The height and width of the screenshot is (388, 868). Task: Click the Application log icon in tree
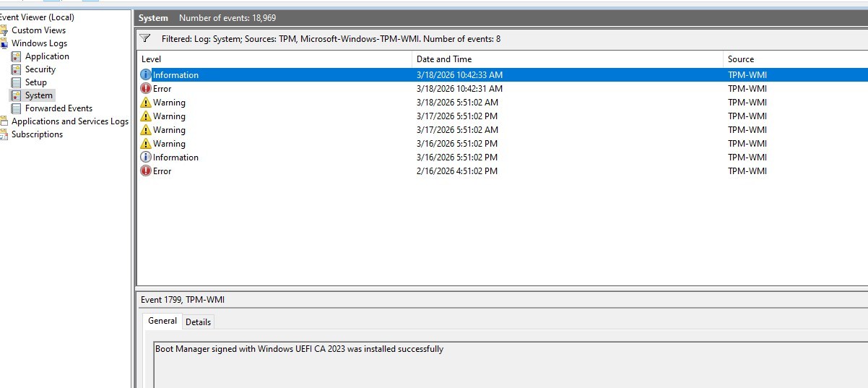(16, 56)
